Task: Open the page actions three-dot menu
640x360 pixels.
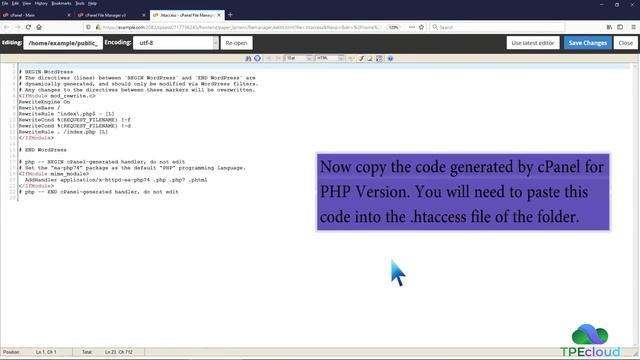Action: tap(411, 27)
